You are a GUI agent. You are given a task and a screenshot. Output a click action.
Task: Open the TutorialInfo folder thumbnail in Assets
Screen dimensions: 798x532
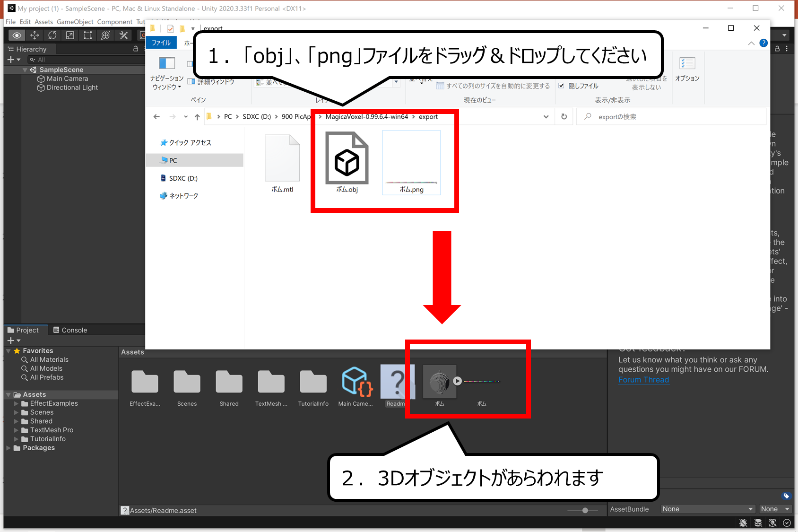tap(313, 382)
